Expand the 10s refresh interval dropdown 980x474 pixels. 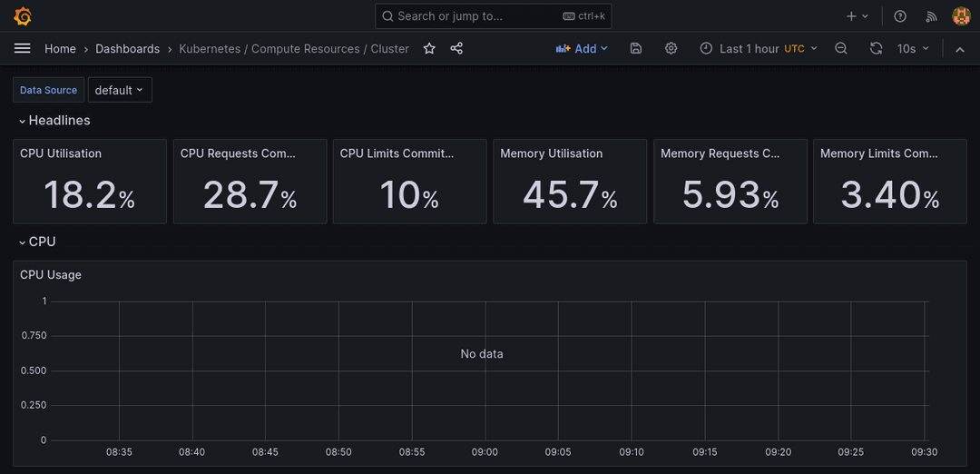tap(913, 49)
